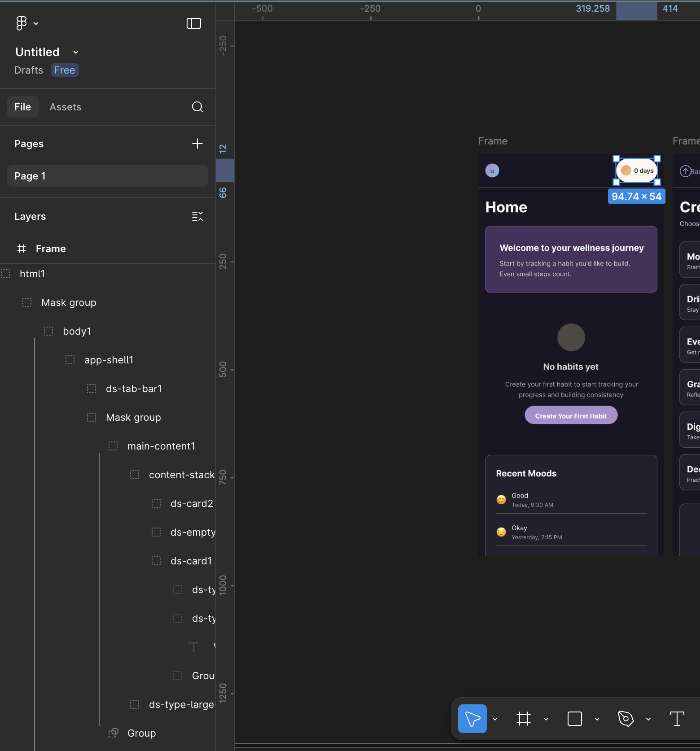The image size is (700, 751).
Task: Add a new page with plus icon
Action: point(197,144)
